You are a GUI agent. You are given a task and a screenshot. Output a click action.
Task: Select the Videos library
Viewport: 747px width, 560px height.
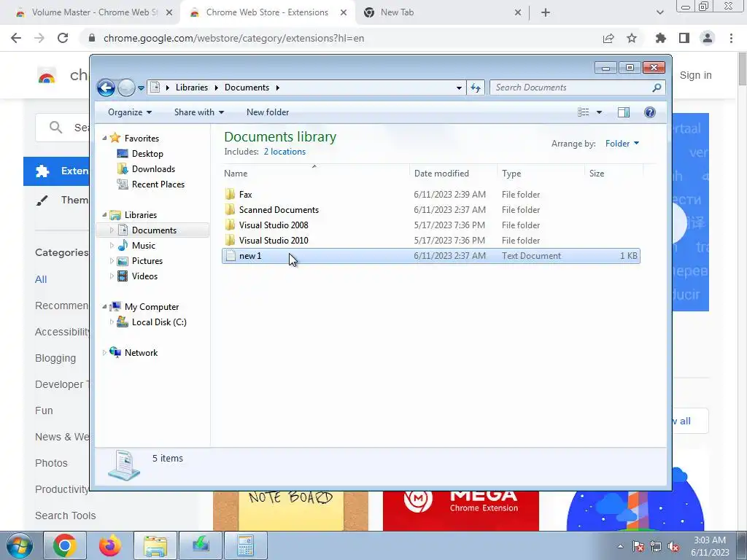pyautogui.click(x=144, y=276)
